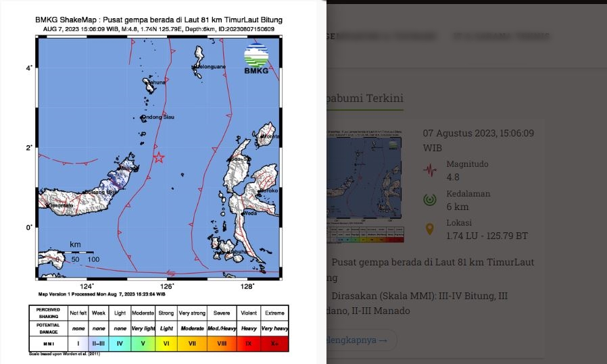Click the 'Extreme' perceived shaking cell

274,313
